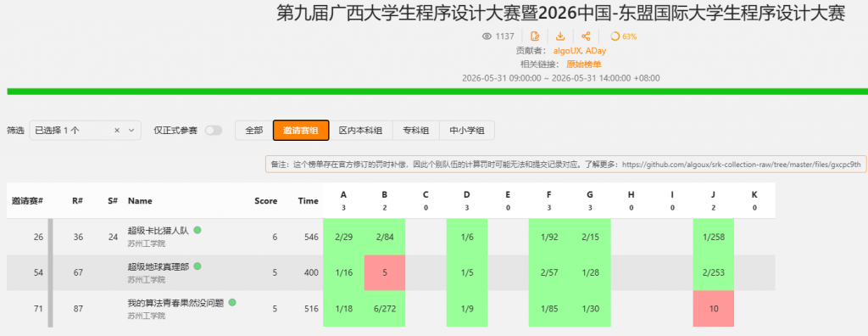Select the 区内本科组 tab

tap(360, 131)
